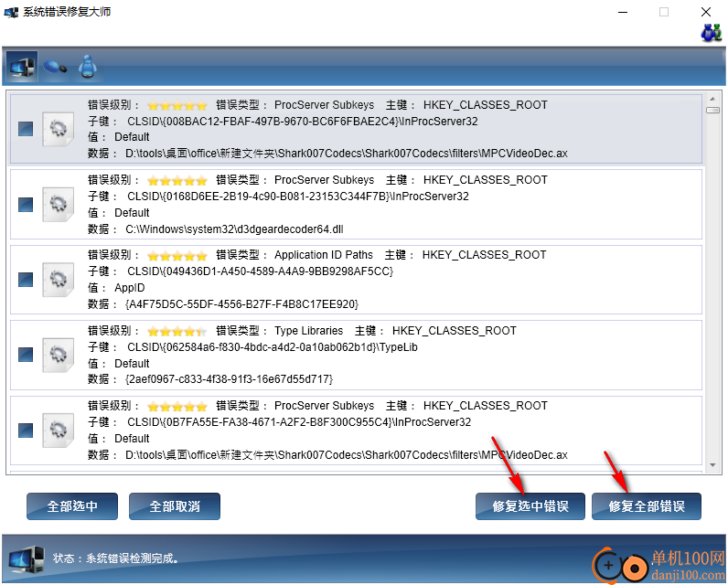
Task: Click star rating of Type Libraries entry
Action: [177, 331]
